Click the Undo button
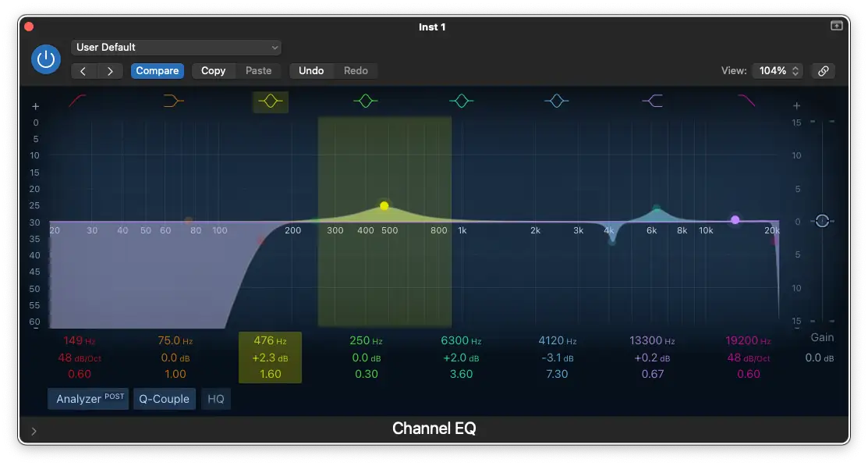868x466 pixels. click(x=311, y=71)
